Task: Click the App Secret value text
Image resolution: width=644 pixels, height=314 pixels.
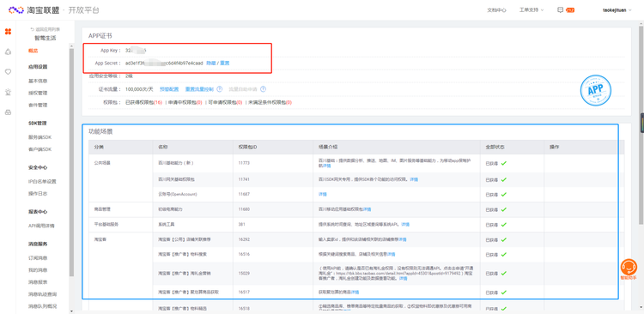Action: click(x=164, y=63)
